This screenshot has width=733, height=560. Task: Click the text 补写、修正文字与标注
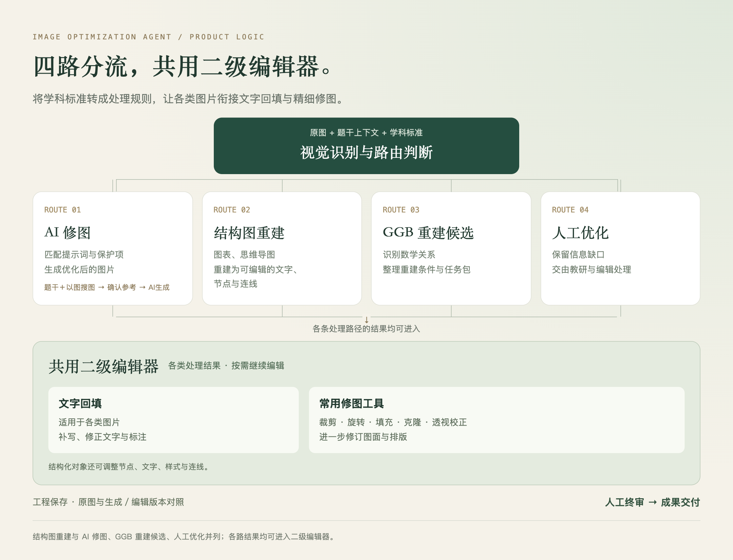click(102, 437)
